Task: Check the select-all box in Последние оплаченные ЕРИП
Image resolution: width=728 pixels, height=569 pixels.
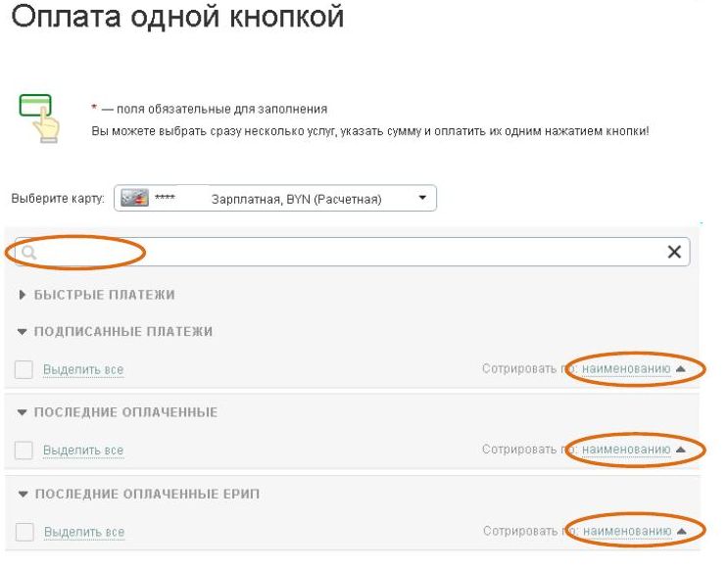Action: click(x=24, y=532)
